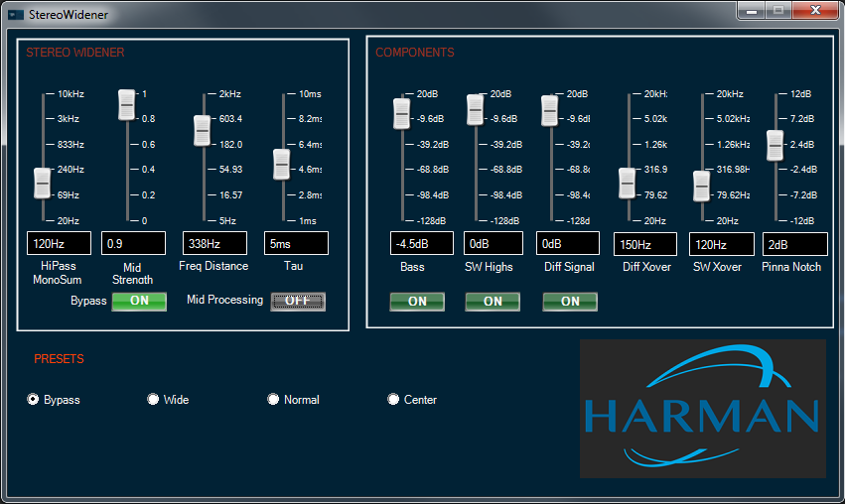The width and height of the screenshot is (845, 504).
Task: Click the Mid Strength slider handle
Action: pos(127,104)
